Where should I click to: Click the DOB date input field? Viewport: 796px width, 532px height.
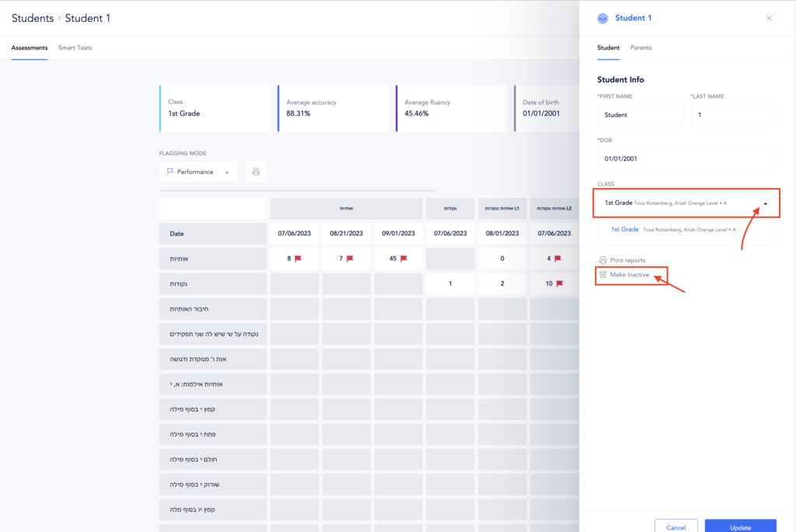coord(686,158)
